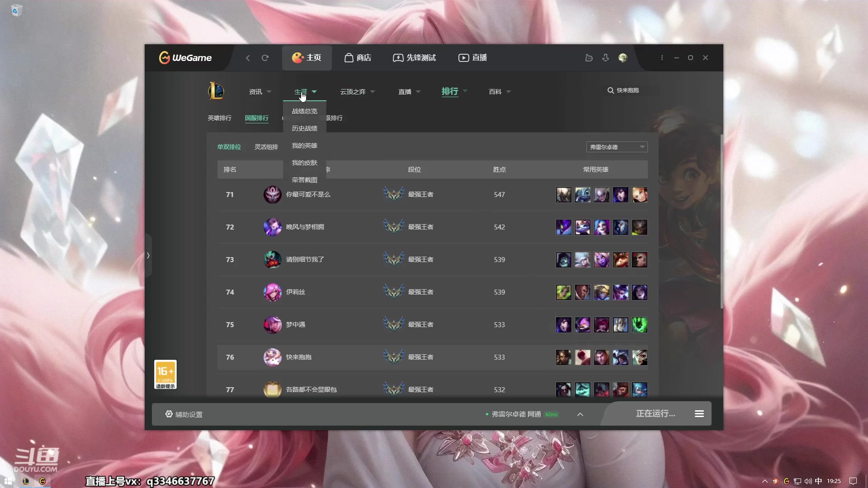Click the three-dot more options icon

pyautogui.click(x=662, y=58)
